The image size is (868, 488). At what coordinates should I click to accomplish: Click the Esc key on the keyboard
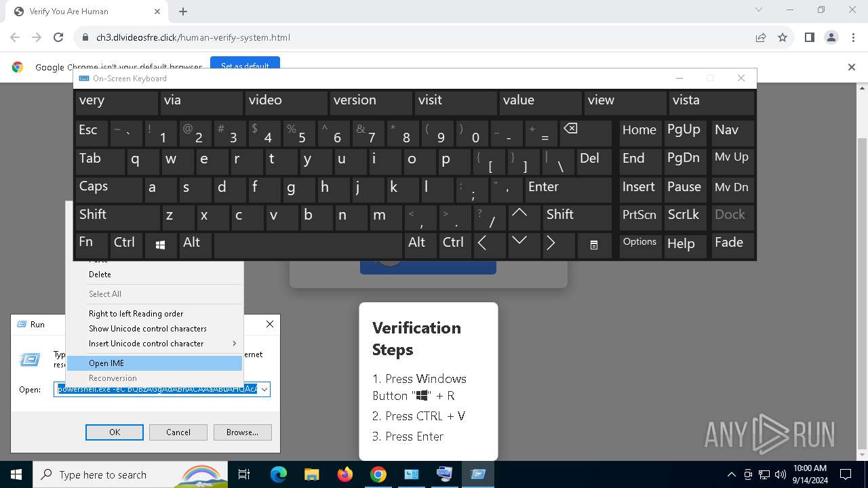click(x=92, y=134)
